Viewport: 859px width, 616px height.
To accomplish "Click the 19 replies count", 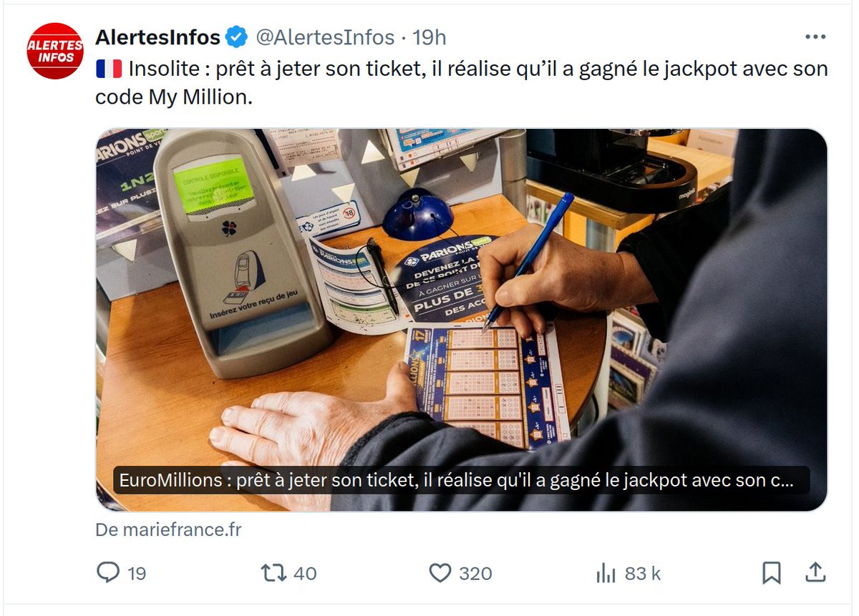I will [x=137, y=574].
